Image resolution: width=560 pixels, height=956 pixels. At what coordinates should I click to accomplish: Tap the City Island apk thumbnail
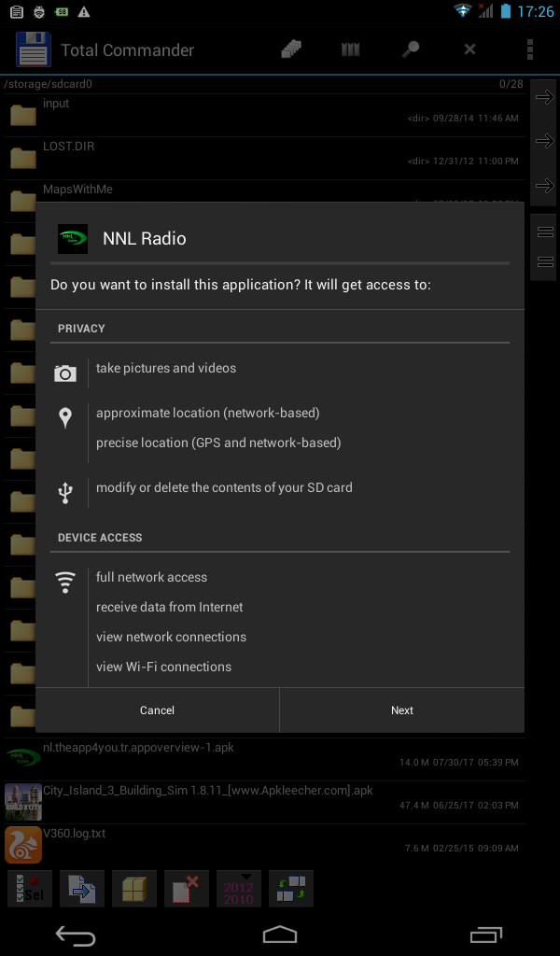tap(22, 802)
